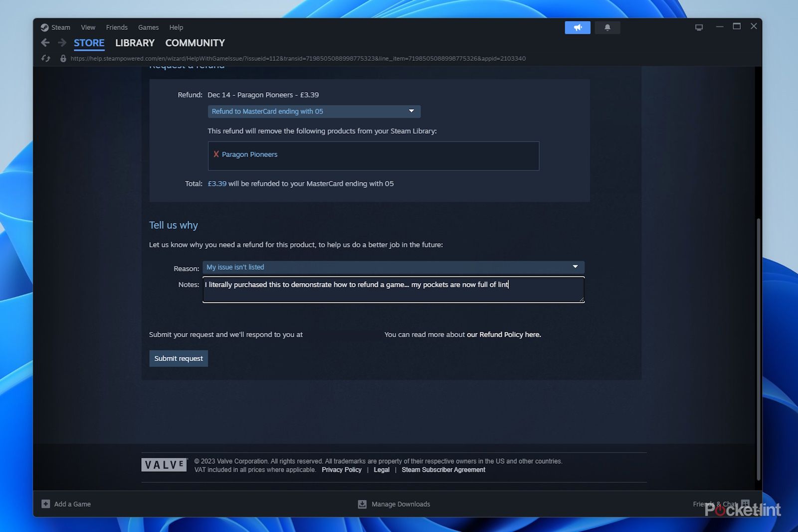This screenshot has height=532, width=798.
Task: Click the Add a Game plus icon
Action: point(46,504)
